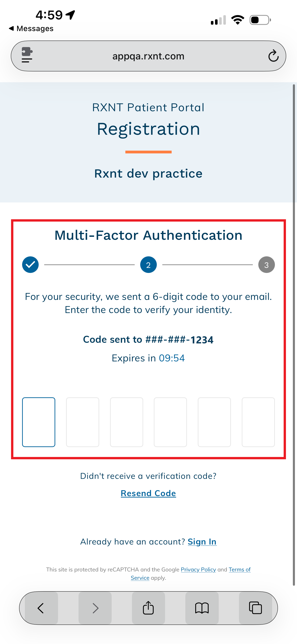This screenshot has width=297, height=644.
Task: Tap the appqa.rxnt.com address bar
Action: 148,56
